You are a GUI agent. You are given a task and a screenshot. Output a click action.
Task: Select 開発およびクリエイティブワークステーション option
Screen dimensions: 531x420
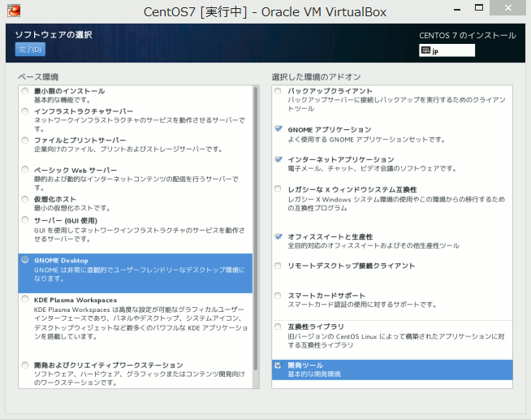[x=26, y=366]
